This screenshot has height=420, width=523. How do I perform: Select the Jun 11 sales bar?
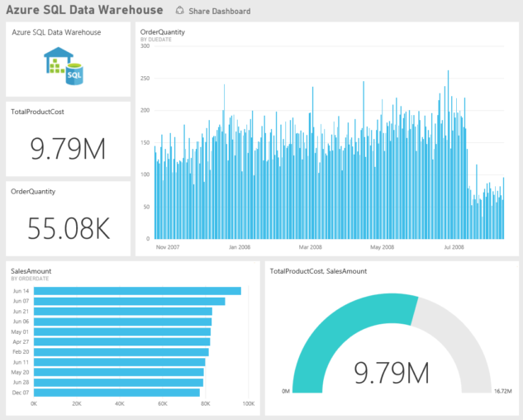pos(120,362)
